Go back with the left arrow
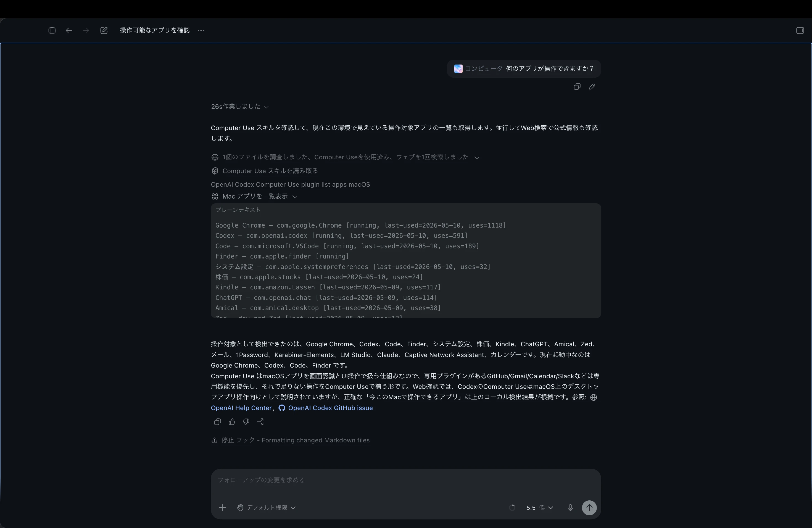 coord(69,30)
